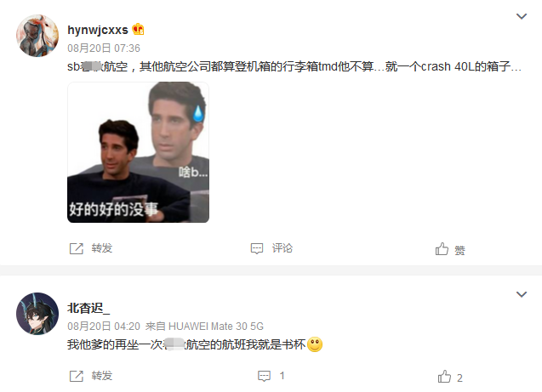542x392 pixels.
Task: Click HUAWEI Mate 30 5G source link
Action: pos(216,326)
